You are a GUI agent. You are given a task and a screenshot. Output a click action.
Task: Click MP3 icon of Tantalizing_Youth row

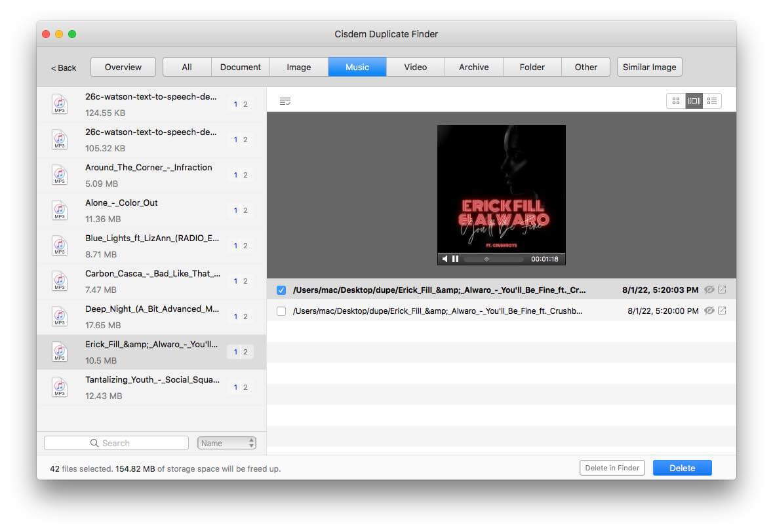click(60, 388)
